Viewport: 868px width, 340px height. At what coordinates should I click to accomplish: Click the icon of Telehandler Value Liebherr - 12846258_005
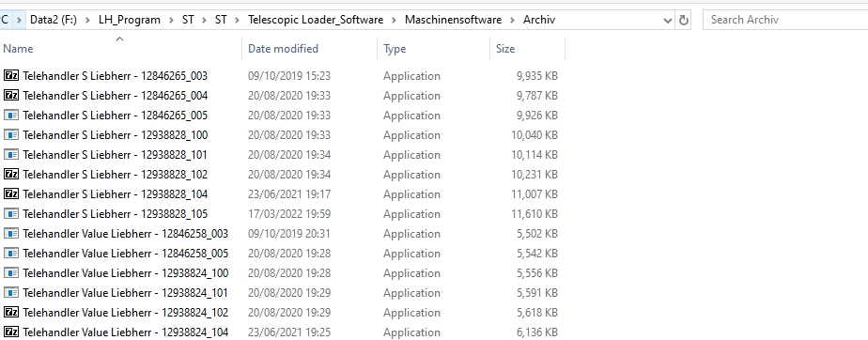coord(11,253)
